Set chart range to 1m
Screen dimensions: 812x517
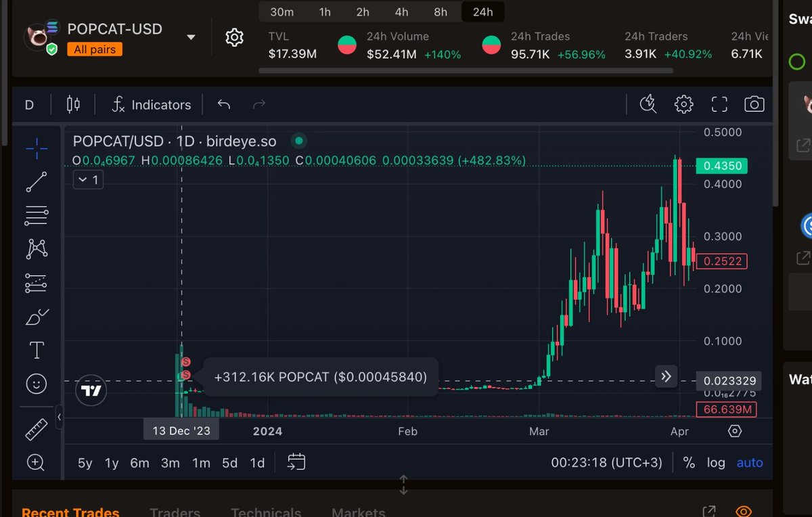pyautogui.click(x=201, y=463)
